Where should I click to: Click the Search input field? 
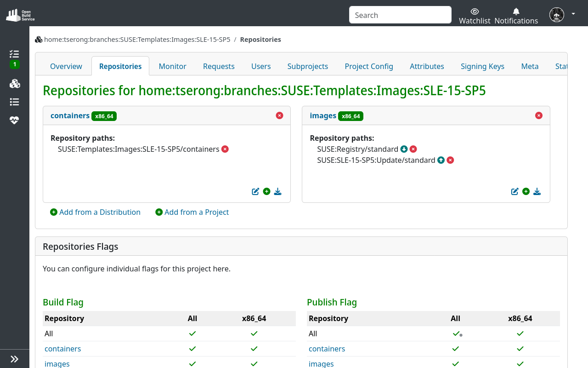point(400,15)
